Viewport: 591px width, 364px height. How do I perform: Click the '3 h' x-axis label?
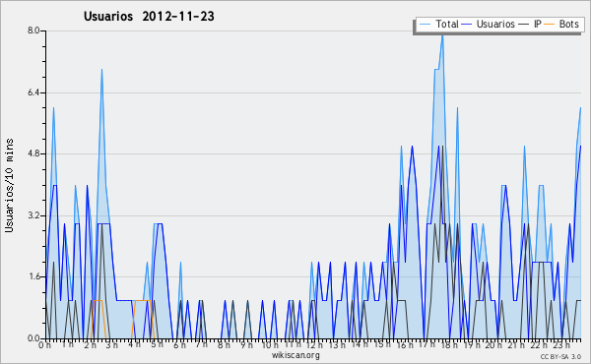112,345
